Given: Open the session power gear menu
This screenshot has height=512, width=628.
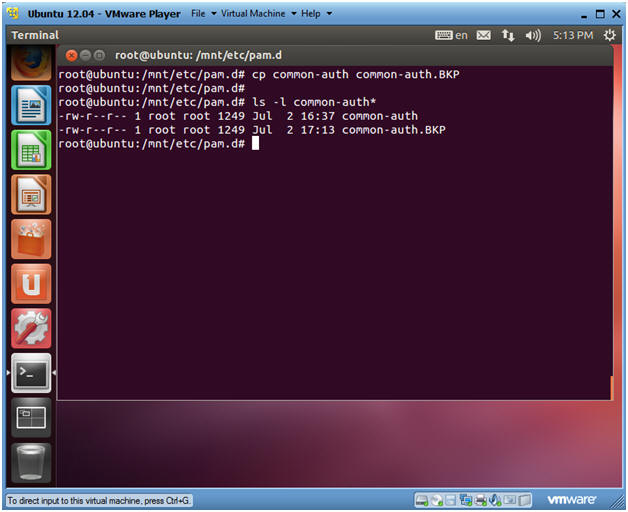Looking at the screenshot, I should [x=610, y=35].
